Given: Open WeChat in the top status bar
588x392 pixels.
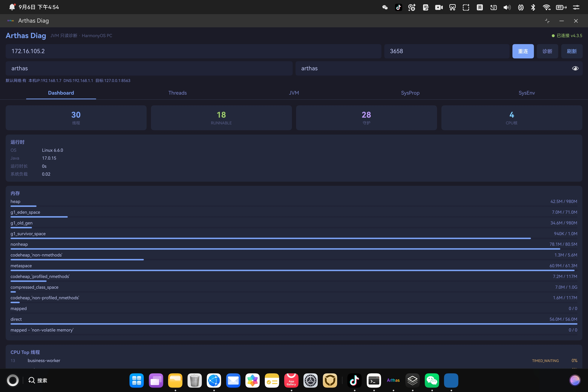Looking at the screenshot, I should pyautogui.click(x=385, y=7).
